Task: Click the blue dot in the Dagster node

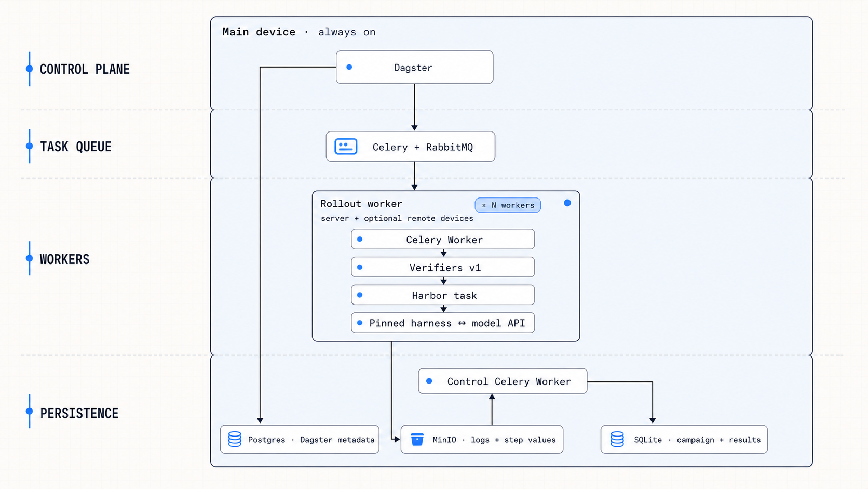Action: (x=349, y=67)
